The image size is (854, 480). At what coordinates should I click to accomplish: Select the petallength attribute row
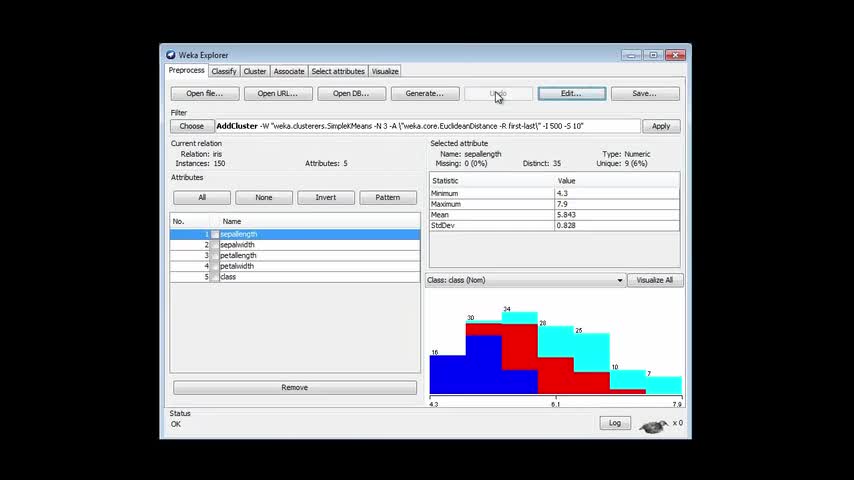295,256
